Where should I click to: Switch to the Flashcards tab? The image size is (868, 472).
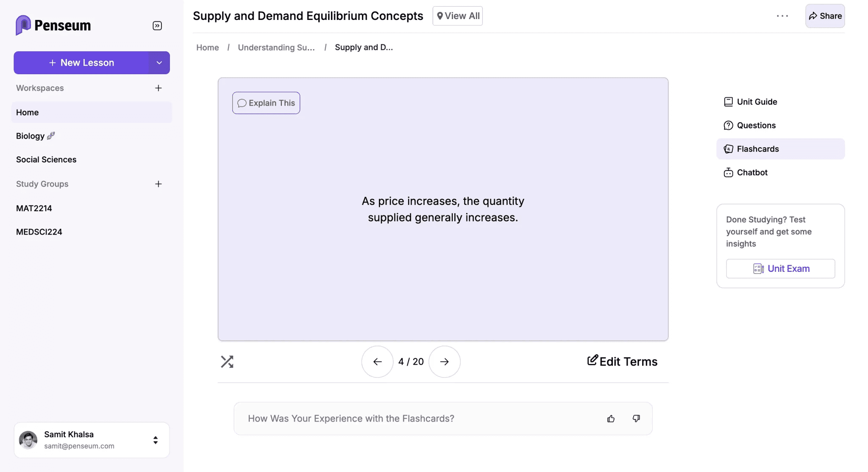(757, 149)
